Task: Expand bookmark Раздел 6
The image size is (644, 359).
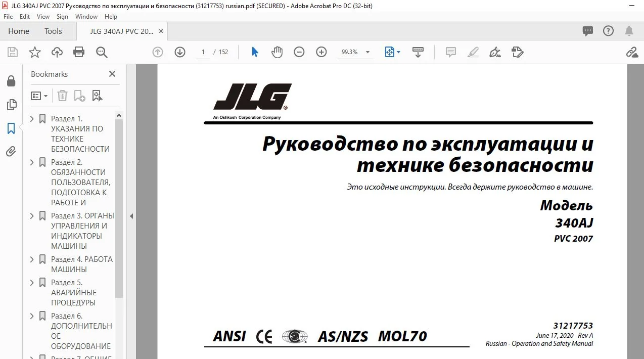Action: (x=32, y=316)
